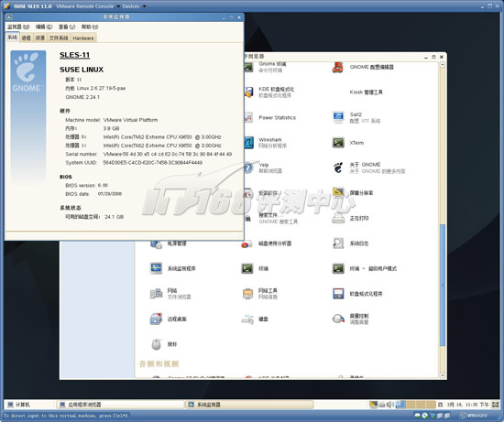Click application browser scrollbar up arrow

[x=443, y=65]
